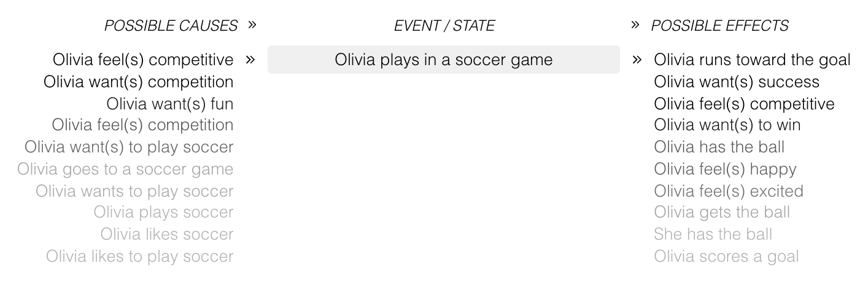Click the chevron before POSSIBLE EFFECTS header
Screen dimensions: 868x290
click(x=635, y=25)
